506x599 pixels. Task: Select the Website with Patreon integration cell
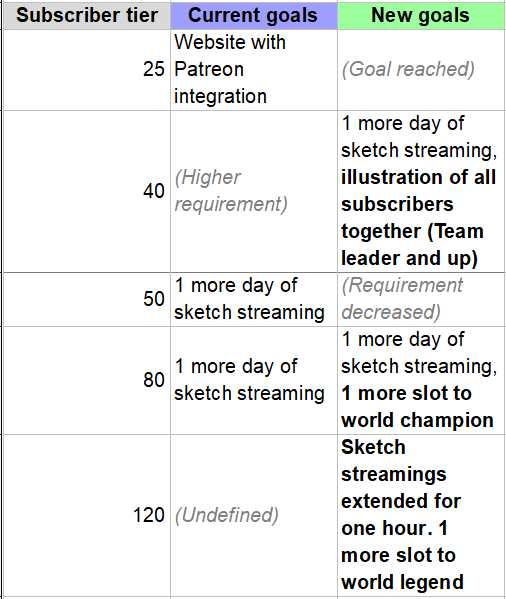254,70
